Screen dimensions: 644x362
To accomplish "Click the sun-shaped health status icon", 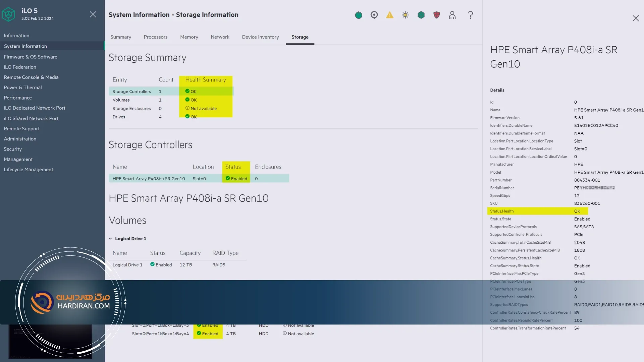I will point(405,15).
